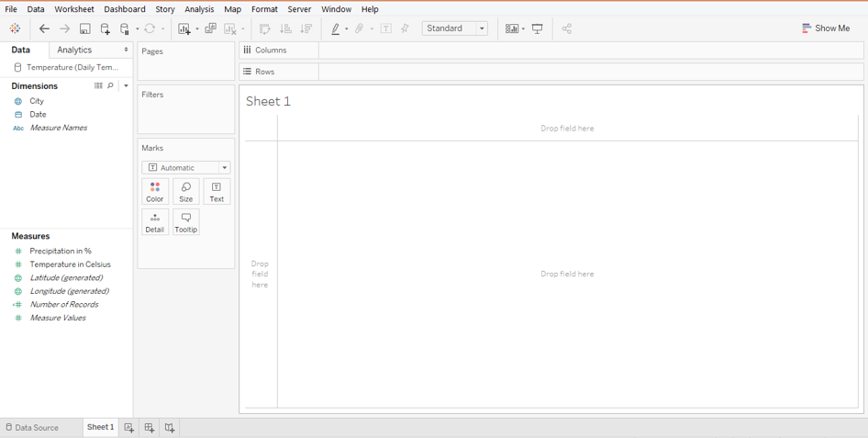The height and width of the screenshot is (438, 868).
Task: Select the Measure Names field
Action: (x=58, y=128)
